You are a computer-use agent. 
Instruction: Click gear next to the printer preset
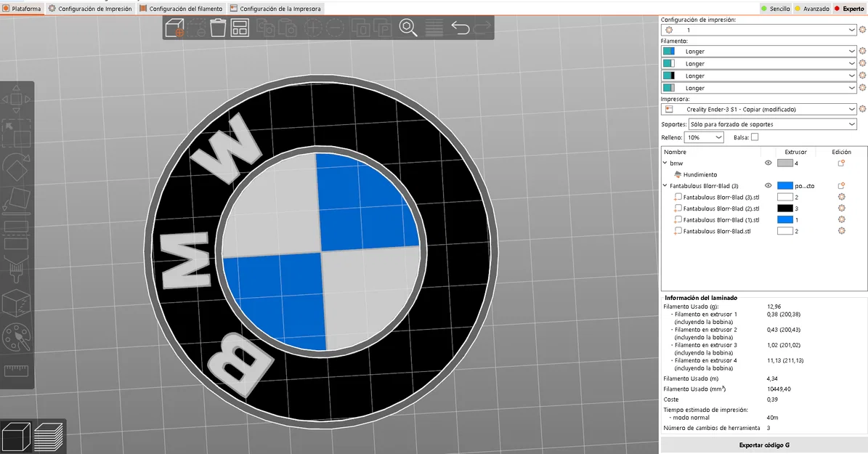pos(862,109)
